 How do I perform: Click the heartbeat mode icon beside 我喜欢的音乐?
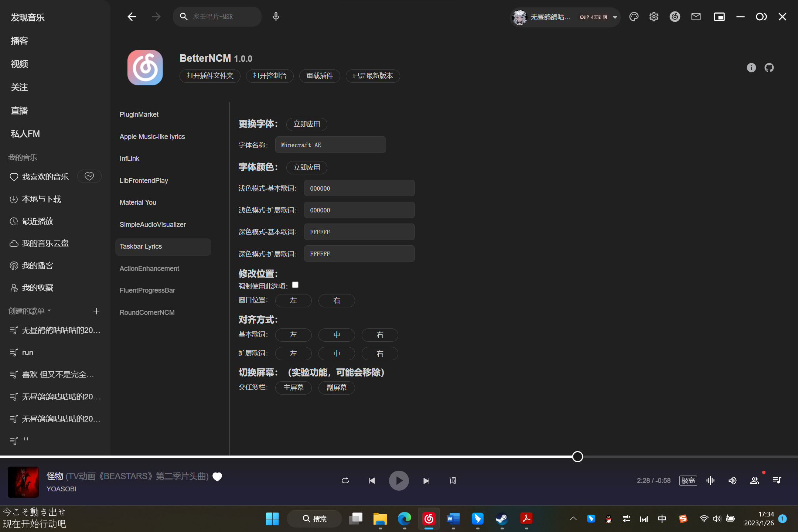89,177
